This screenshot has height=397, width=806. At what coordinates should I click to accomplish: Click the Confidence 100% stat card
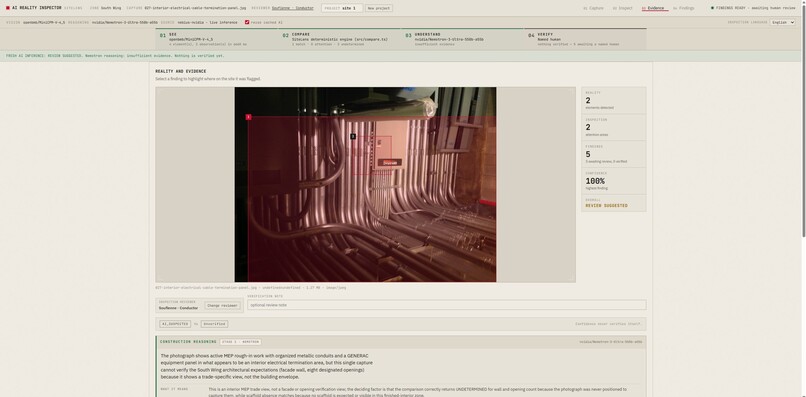pyautogui.click(x=614, y=181)
